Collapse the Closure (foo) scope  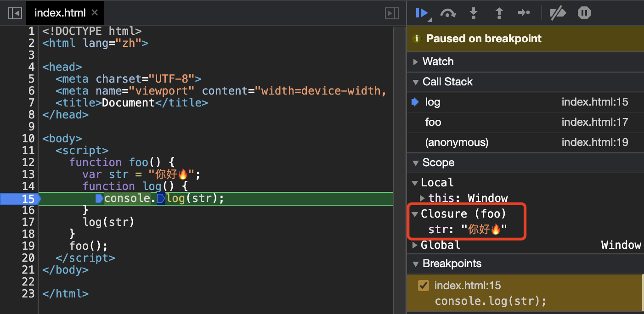pyautogui.click(x=415, y=214)
